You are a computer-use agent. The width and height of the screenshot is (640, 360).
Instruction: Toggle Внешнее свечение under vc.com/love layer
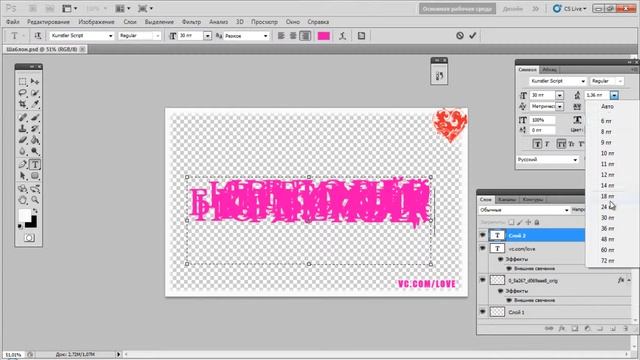pyautogui.click(x=509, y=269)
